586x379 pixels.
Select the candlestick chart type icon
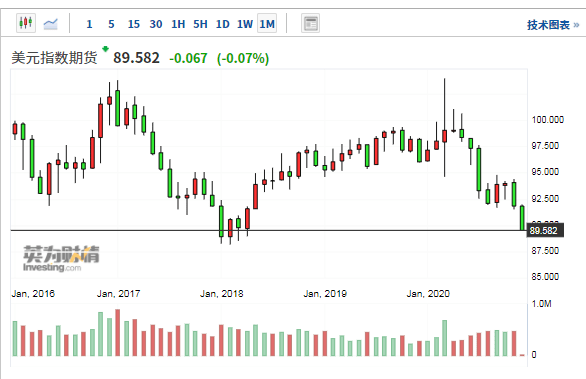pyautogui.click(x=26, y=23)
